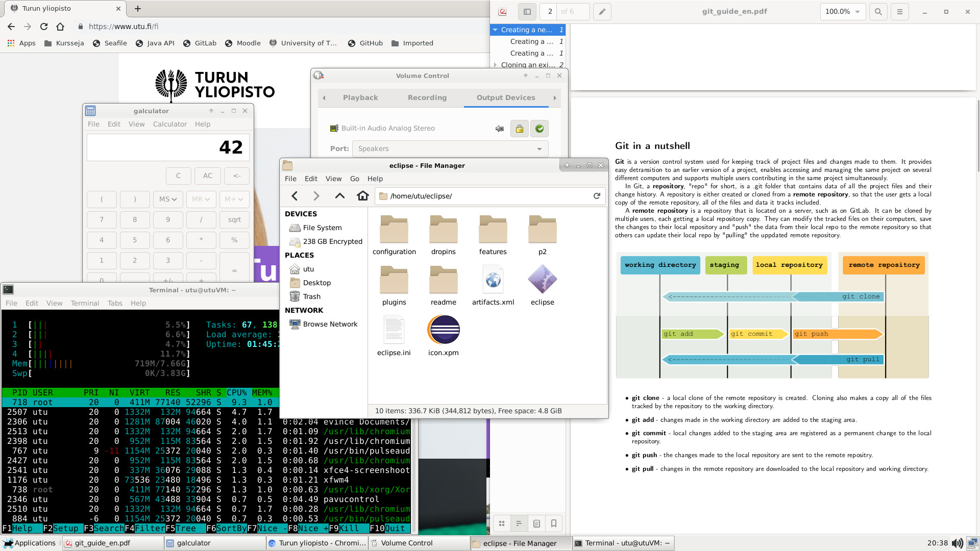
Task: Open the Go menu in File Manager
Action: click(355, 179)
